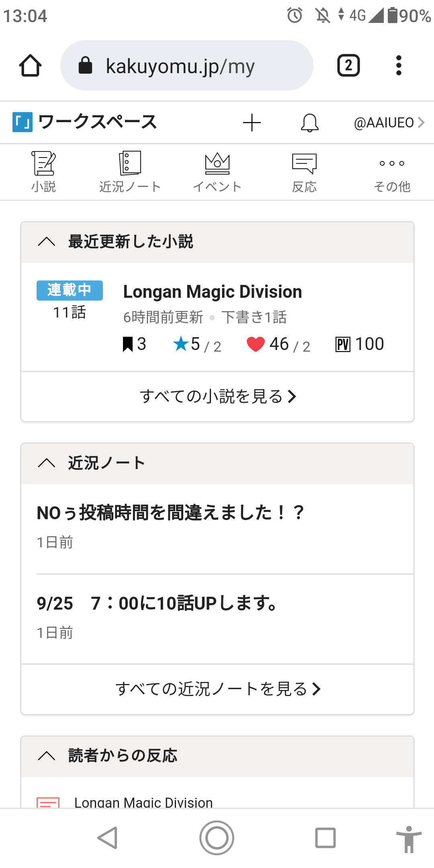Open the @AAIUEO account menu

point(388,123)
